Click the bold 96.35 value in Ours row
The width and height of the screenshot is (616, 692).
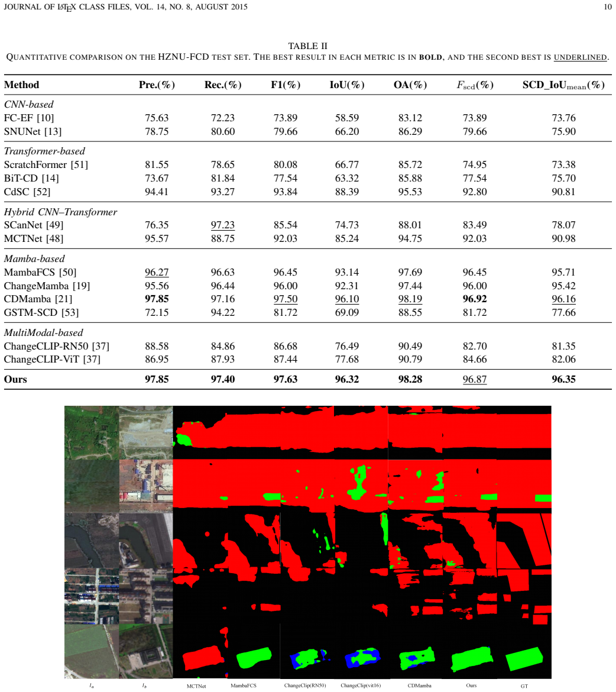click(x=563, y=380)
